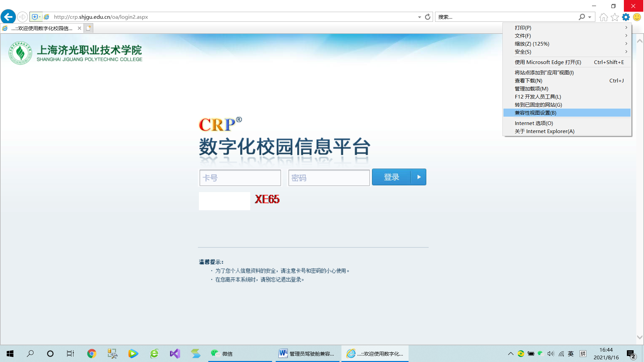Click the Tools gear icon
The image size is (644, 362).
(x=626, y=17)
